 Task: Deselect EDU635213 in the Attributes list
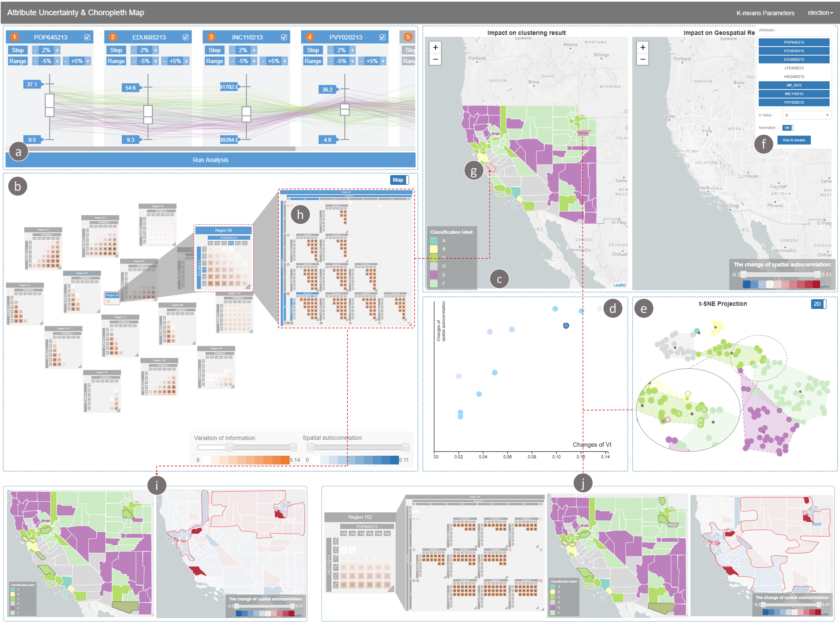(794, 51)
